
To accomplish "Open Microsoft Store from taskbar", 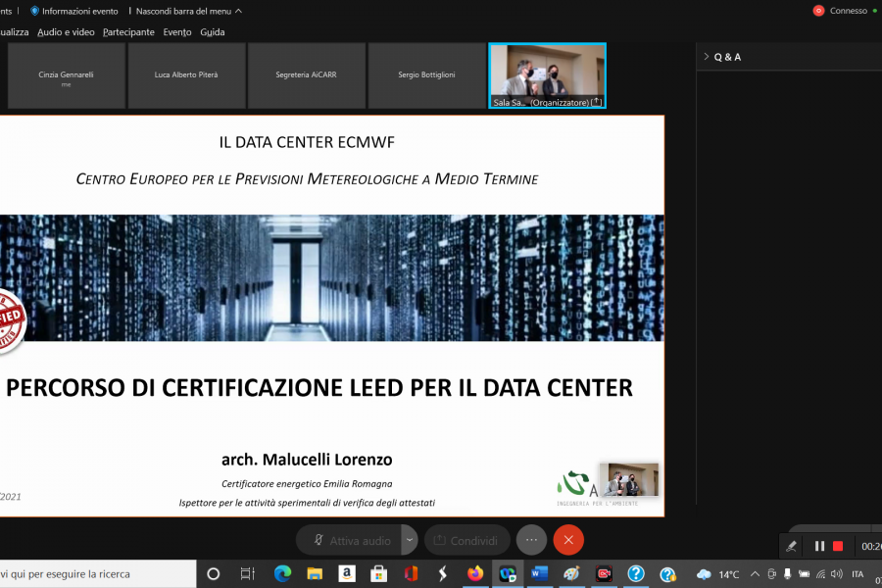I will click(x=378, y=574).
